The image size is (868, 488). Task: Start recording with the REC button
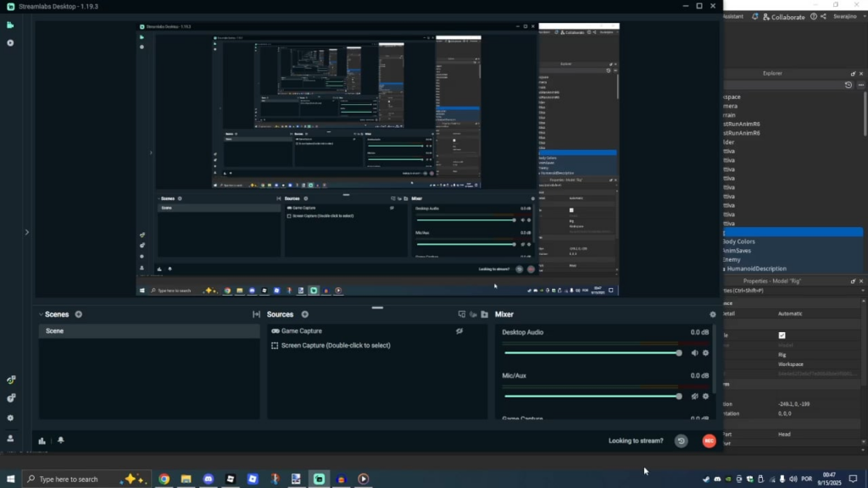tap(709, 441)
